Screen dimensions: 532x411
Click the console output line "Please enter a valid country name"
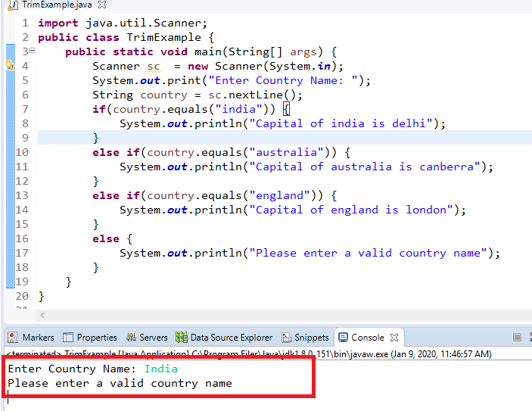[x=120, y=384]
